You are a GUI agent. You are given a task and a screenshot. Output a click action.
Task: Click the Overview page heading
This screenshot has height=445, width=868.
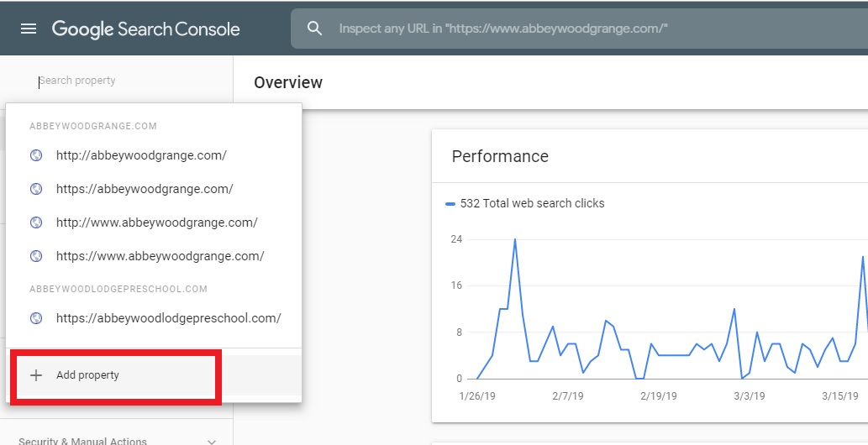click(x=288, y=82)
